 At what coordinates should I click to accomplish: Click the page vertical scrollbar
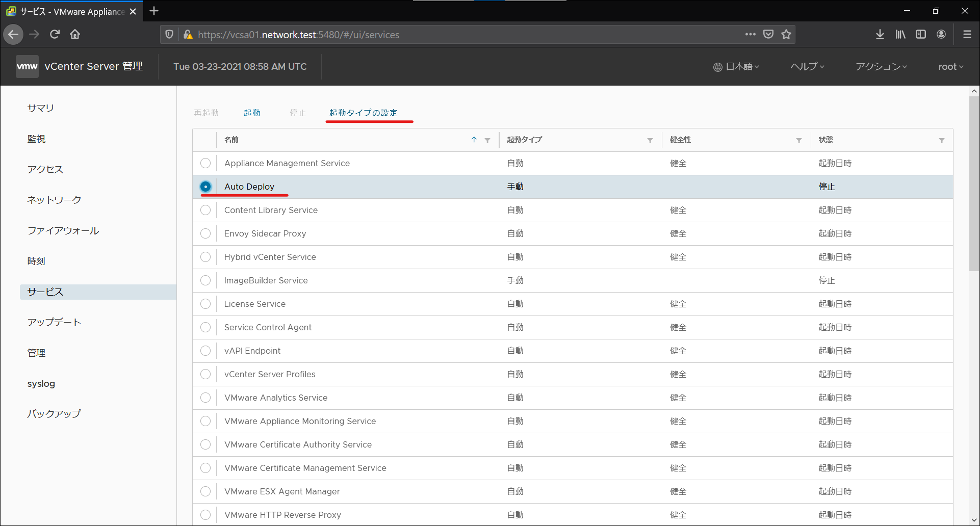(974, 183)
